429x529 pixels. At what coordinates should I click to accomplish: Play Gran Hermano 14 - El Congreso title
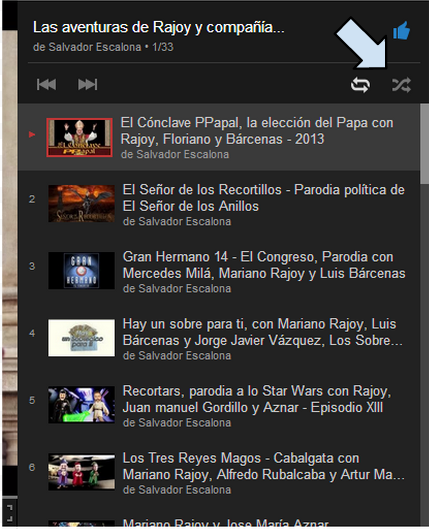pos(264,265)
